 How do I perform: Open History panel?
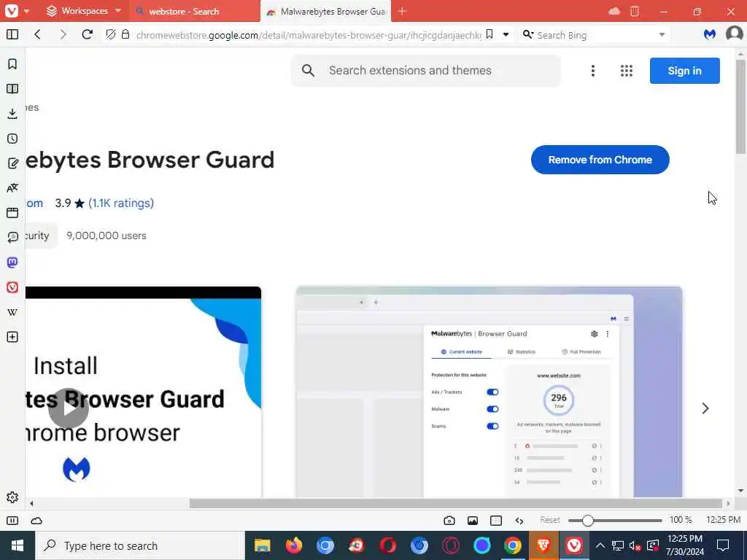pyautogui.click(x=12, y=139)
